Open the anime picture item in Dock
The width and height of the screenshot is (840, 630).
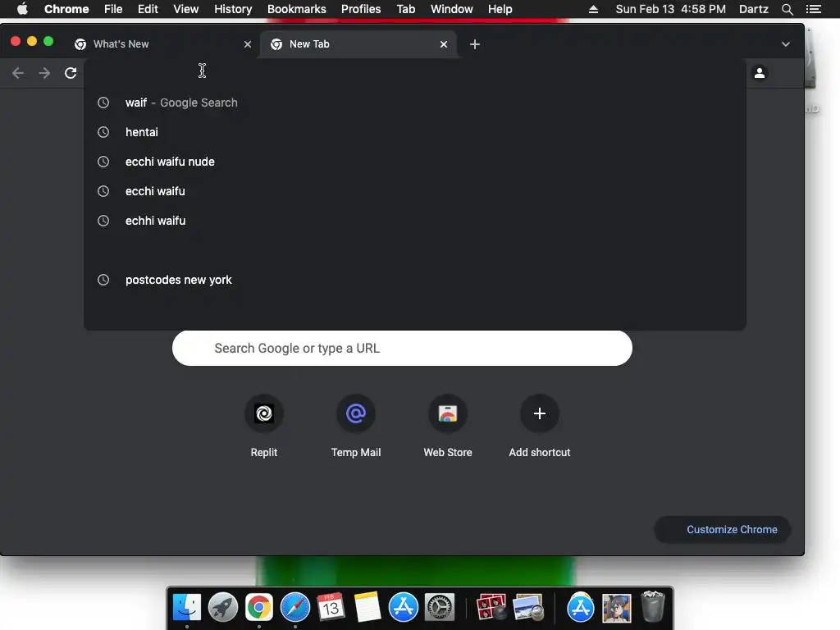click(617, 608)
